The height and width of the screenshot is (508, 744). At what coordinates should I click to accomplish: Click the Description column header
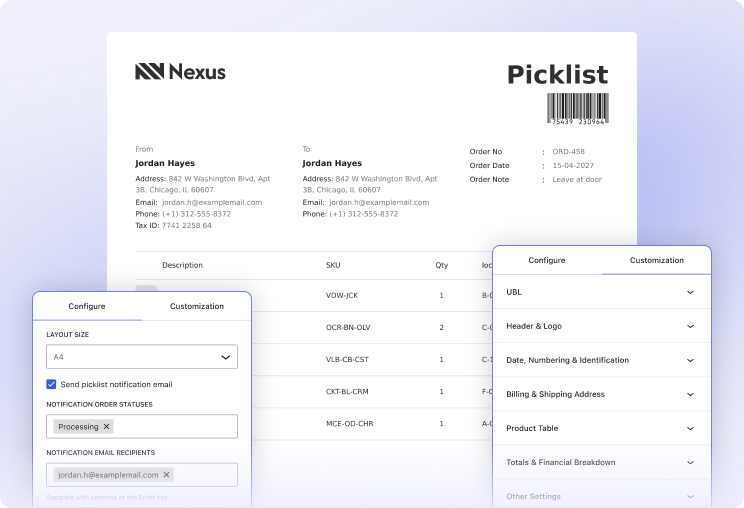click(x=182, y=265)
